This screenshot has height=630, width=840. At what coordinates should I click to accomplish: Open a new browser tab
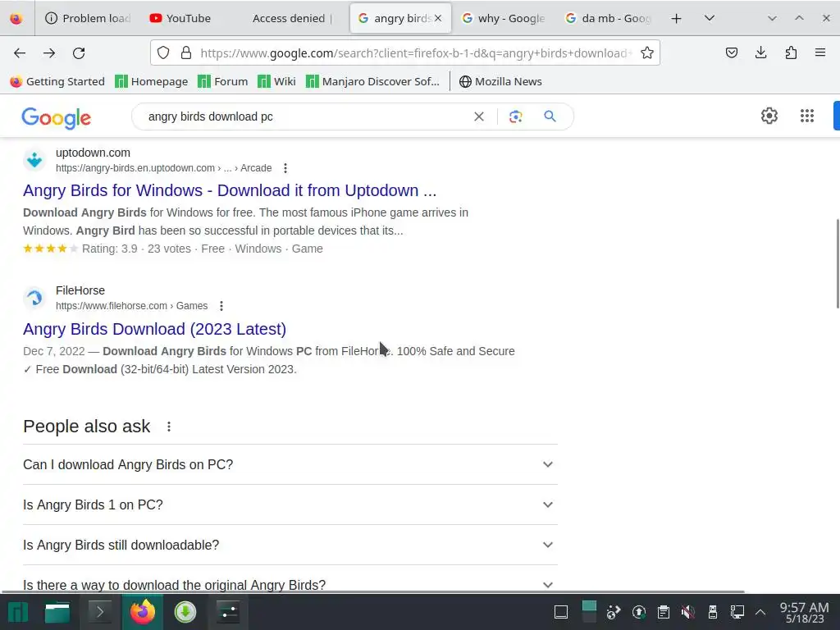click(676, 18)
